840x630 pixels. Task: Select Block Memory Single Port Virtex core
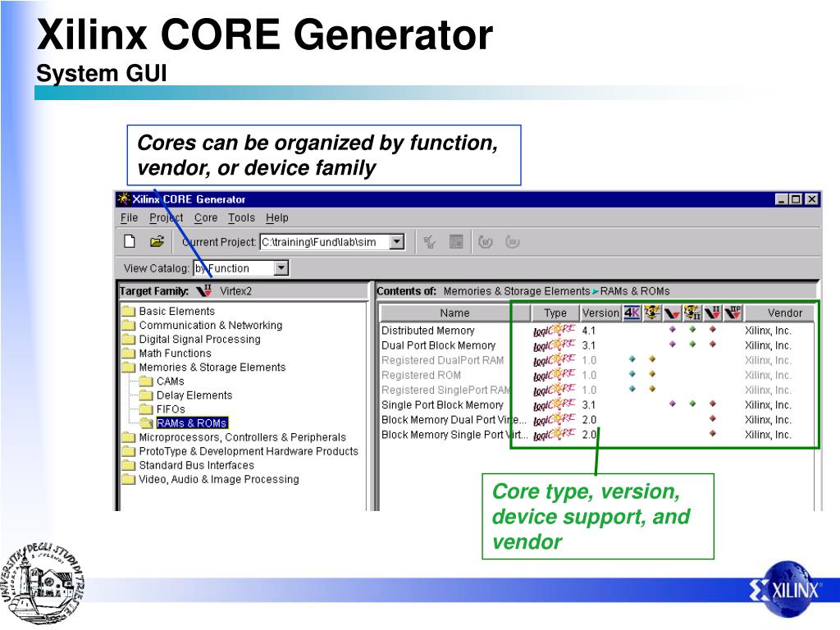point(454,435)
